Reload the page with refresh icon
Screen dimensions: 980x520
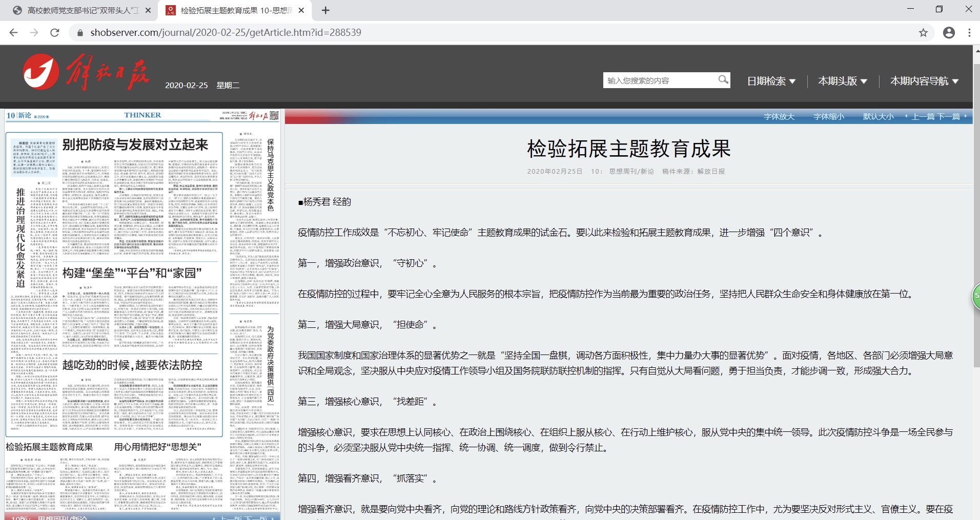[55, 32]
